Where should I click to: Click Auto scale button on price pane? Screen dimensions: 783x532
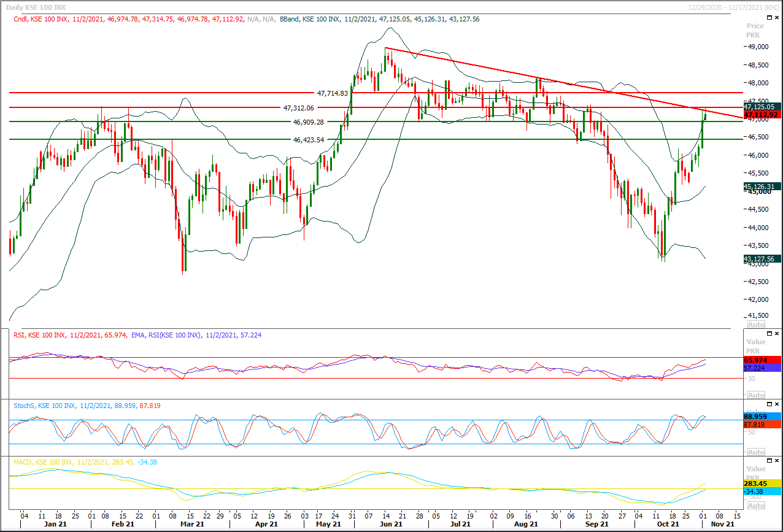tap(757, 324)
